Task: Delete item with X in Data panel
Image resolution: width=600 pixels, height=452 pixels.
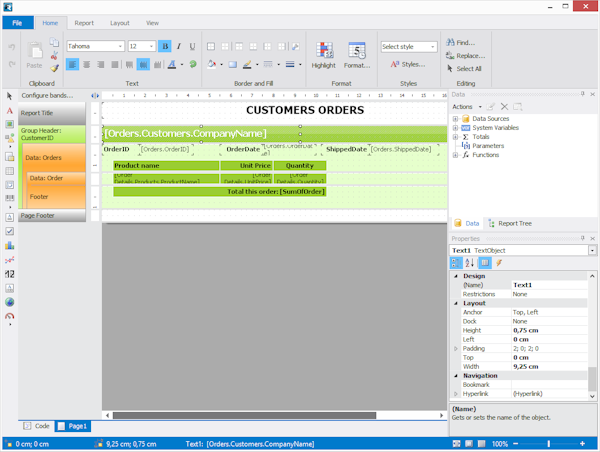Action: 504,107
